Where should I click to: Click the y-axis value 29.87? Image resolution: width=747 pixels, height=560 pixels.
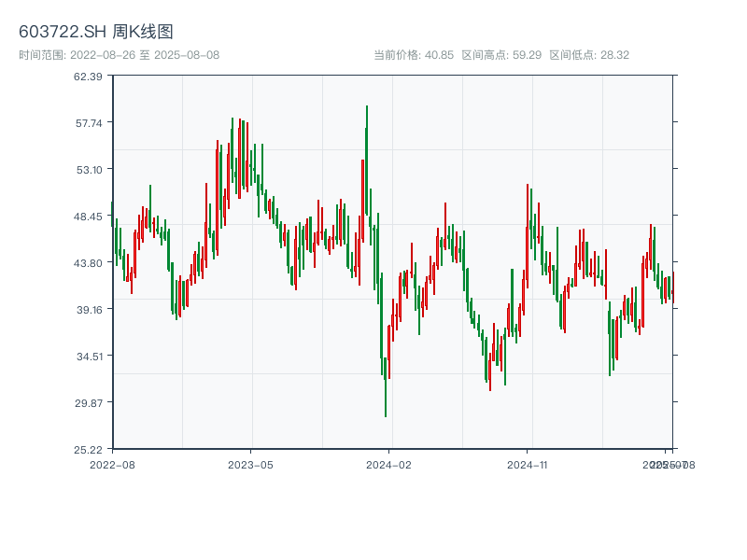tap(89, 403)
